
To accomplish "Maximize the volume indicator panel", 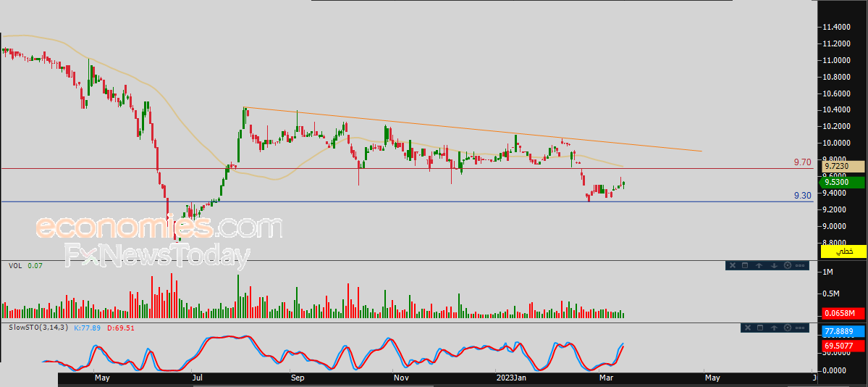I will pos(745,266).
